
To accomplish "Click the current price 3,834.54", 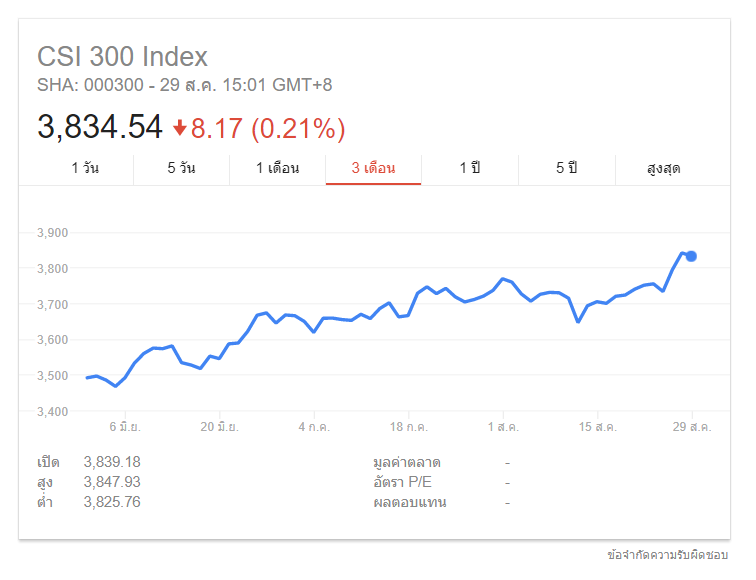I will (x=99, y=127).
